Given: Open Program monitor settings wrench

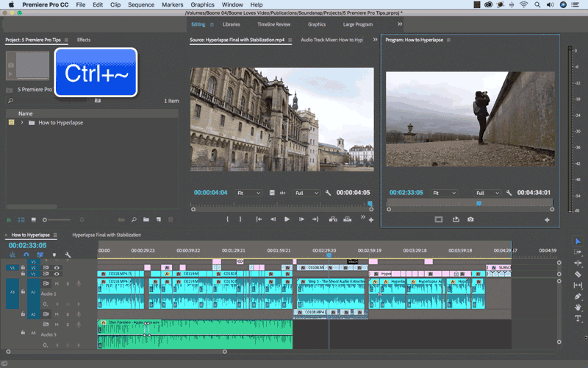Looking at the screenshot, I should click(x=509, y=193).
